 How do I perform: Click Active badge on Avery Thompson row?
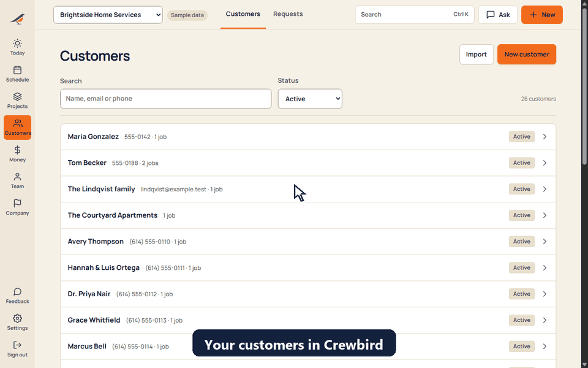[x=522, y=242]
